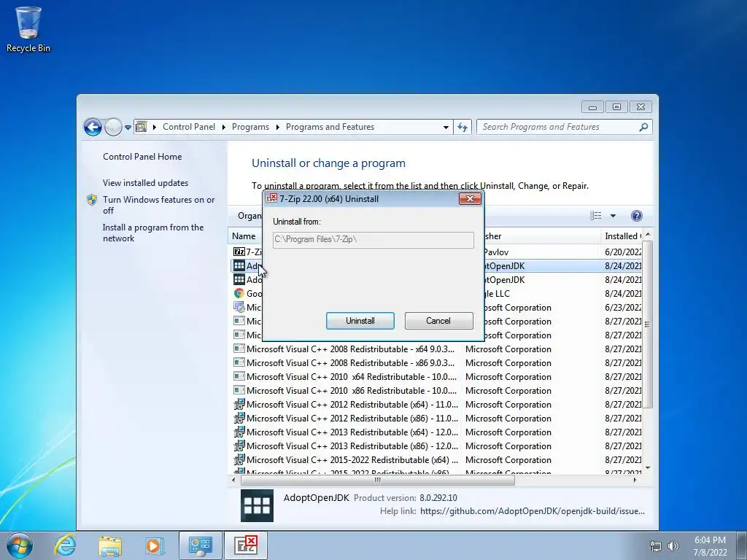The width and height of the screenshot is (747, 560).
Task: Switch to 7-Zip uninstaller taskbar button
Action: point(246,545)
